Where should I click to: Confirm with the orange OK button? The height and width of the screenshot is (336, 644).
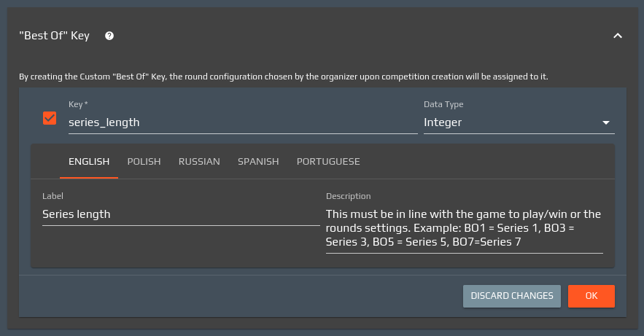point(591,296)
